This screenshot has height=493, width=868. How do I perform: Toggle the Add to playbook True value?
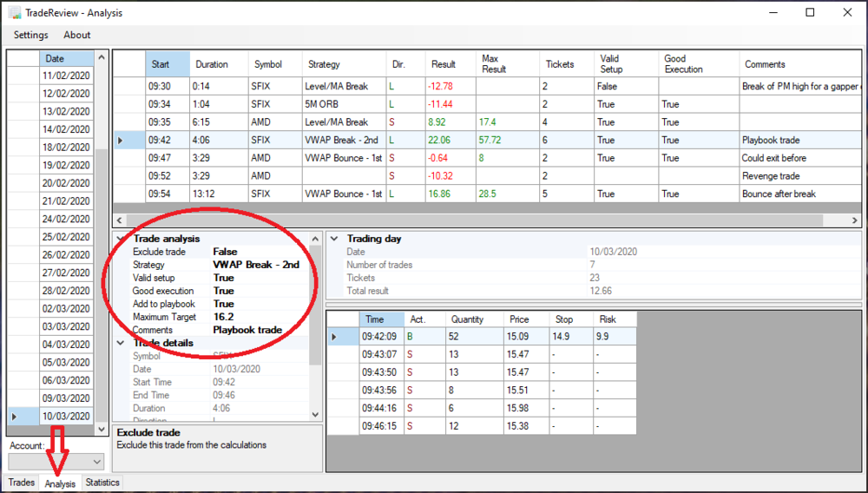[224, 304]
